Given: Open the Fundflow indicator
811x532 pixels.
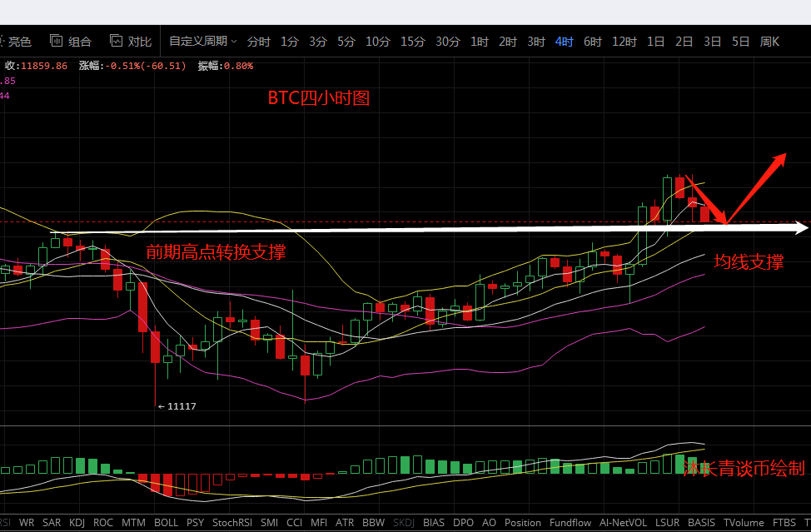Looking at the screenshot, I should 570,523.
